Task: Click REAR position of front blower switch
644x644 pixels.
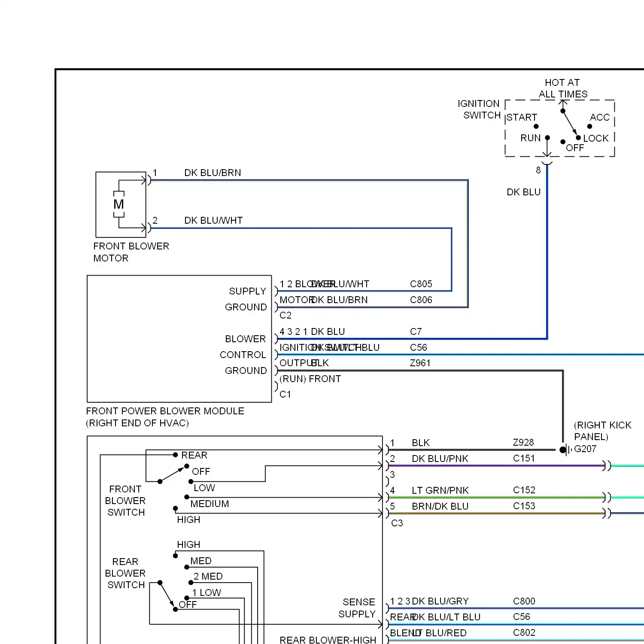Action: (194, 456)
